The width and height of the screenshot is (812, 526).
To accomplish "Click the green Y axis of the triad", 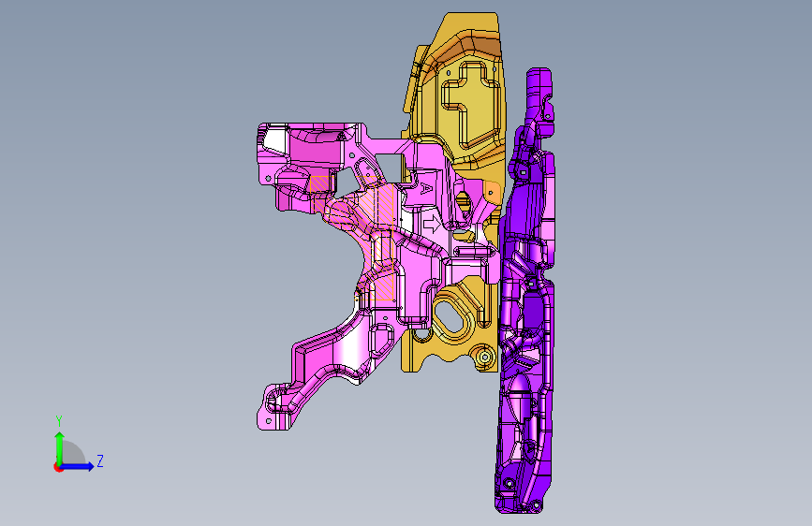I will [60, 448].
